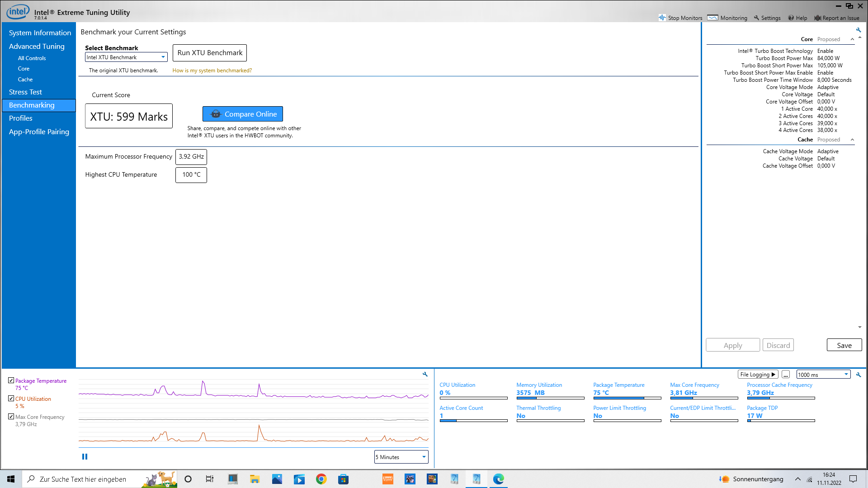Save the proposed settings
This screenshot has height=488, width=868.
(844, 345)
